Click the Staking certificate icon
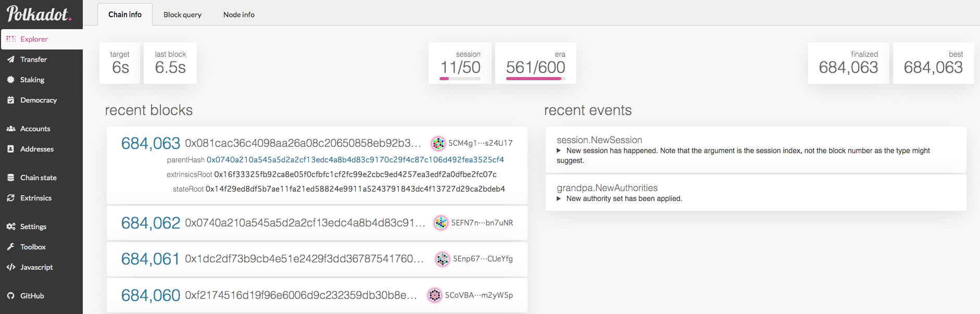Viewport: 980px width, 314px height. pyautogui.click(x=11, y=80)
